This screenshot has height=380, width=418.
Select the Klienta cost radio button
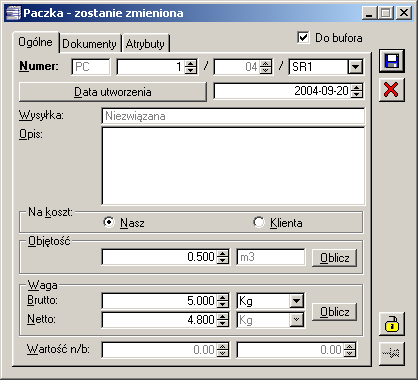click(258, 222)
